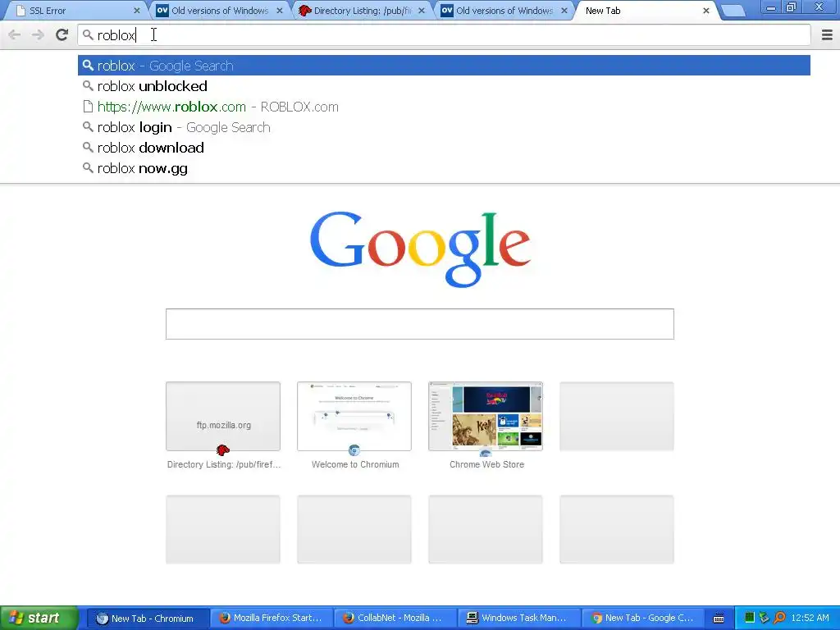Open Welcome to Chromium thumbnail

(354, 416)
